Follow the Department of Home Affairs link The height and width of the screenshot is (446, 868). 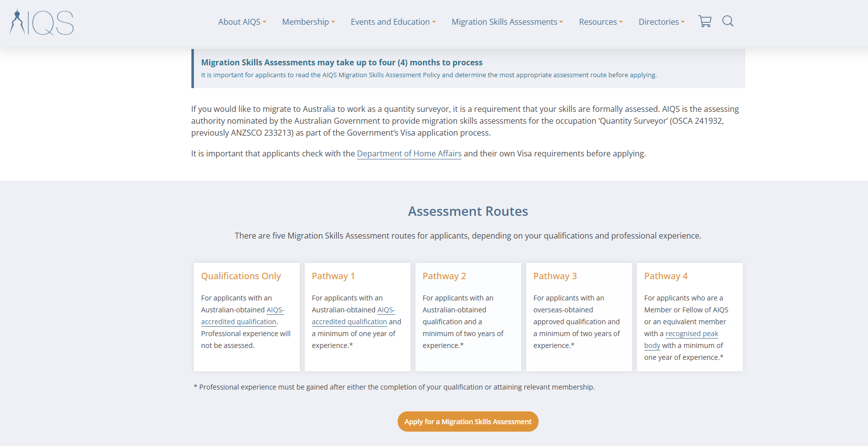click(409, 153)
